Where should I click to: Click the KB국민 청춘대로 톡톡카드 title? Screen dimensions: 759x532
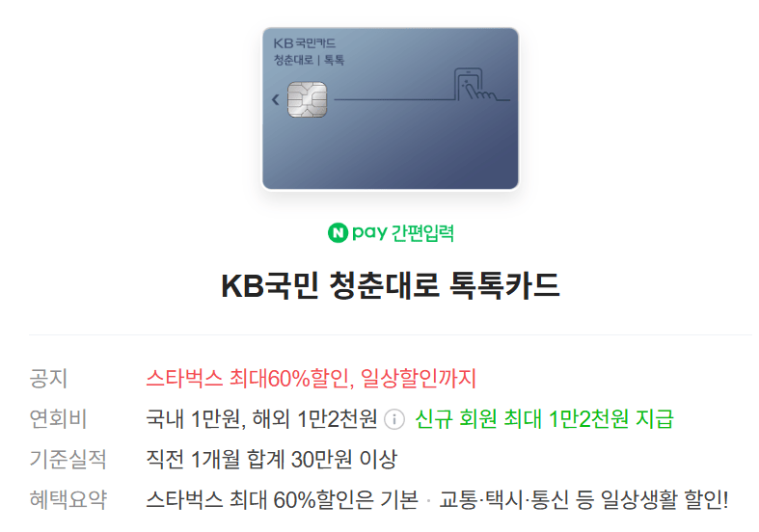[391, 285]
